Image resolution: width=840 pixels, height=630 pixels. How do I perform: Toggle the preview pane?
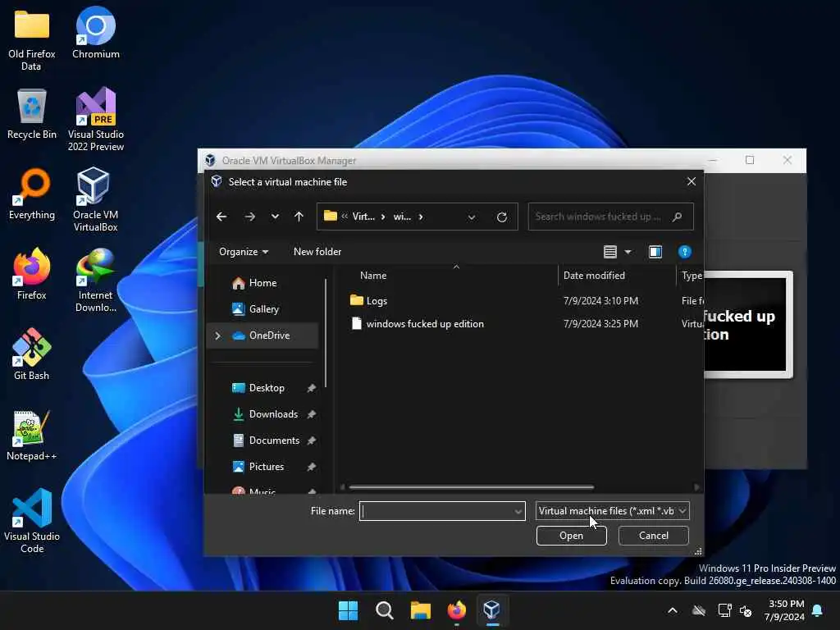click(x=655, y=252)
